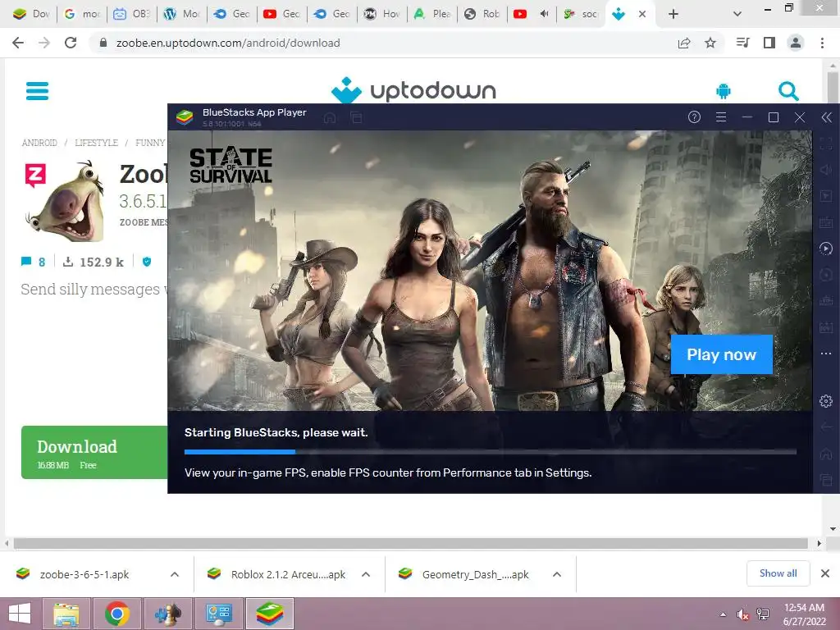
Task: Switch to the OBS tab
Action: 132,14
